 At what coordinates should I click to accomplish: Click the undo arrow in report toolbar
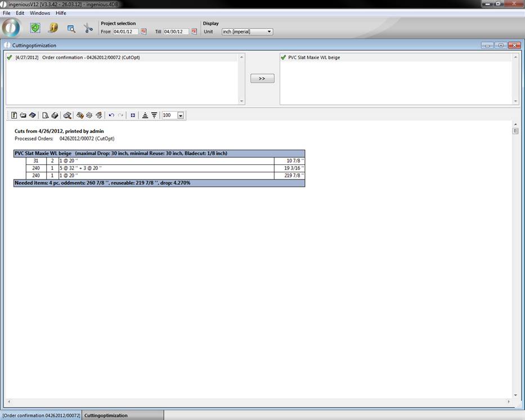pyautogui.click(x=111, y=115)
